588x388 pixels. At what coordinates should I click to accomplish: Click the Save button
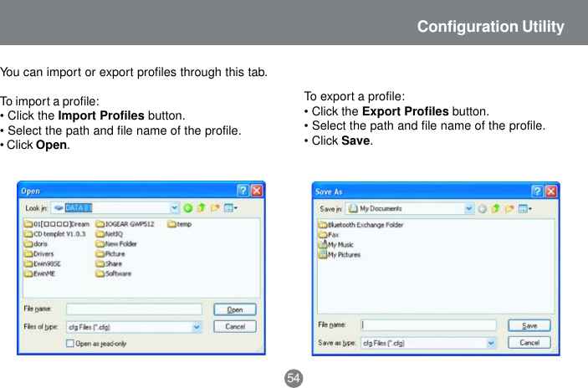[x=529, y=325]
